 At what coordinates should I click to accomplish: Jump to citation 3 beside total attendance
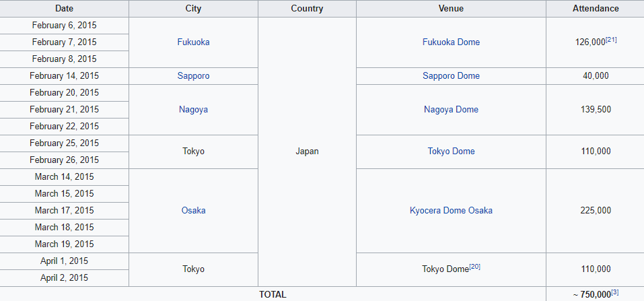click(x=616, y=292)
